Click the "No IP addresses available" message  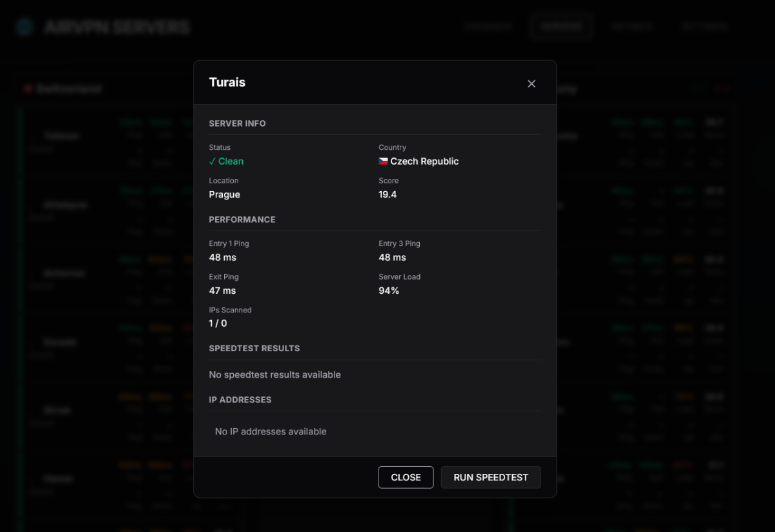pos(271,431)
